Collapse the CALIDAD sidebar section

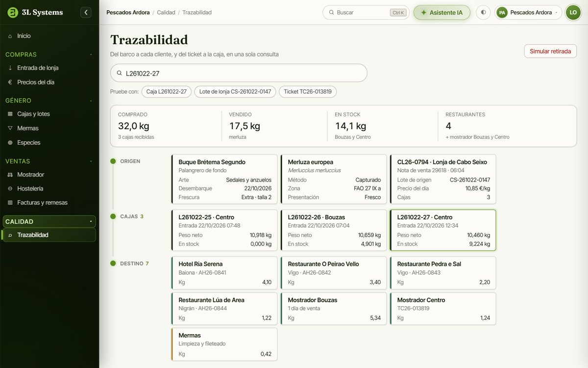pyautogui.click(x=91, y=222)
